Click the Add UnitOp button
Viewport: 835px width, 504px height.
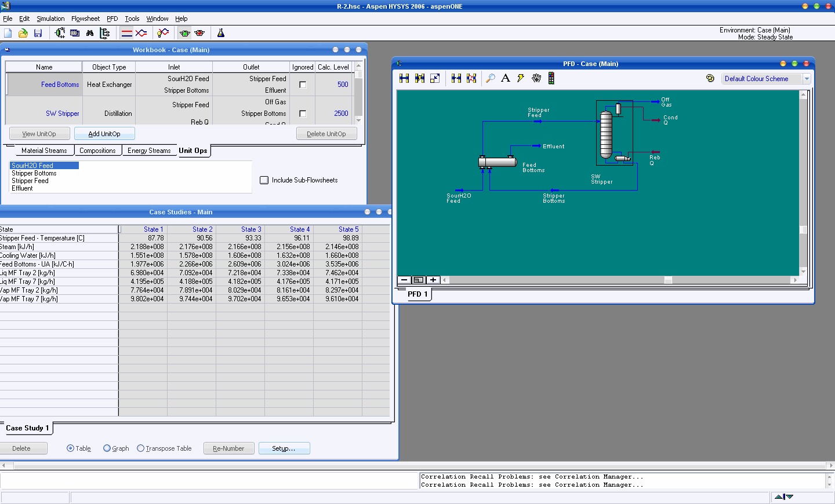(x=104, y=134)
